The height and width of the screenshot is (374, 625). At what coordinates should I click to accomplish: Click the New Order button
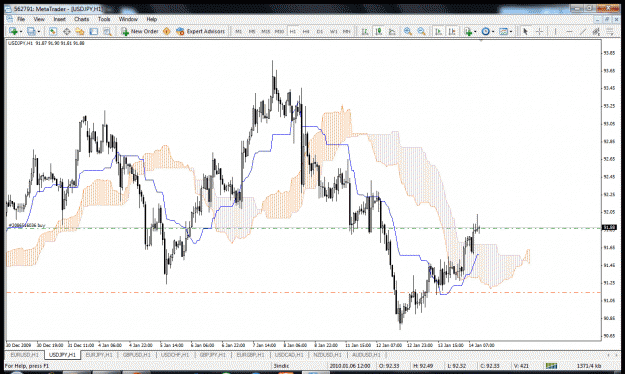click(140, 31)
